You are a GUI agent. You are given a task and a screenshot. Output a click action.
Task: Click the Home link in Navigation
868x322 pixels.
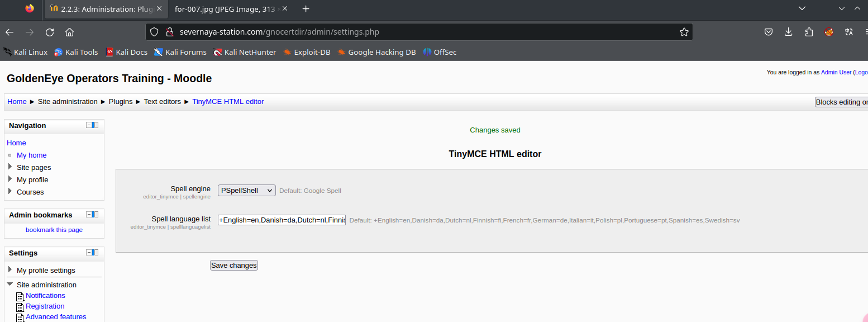point(16,143)
